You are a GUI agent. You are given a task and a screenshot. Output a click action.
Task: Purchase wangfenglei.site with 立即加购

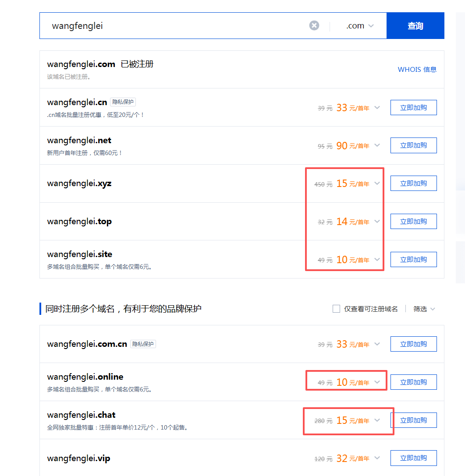coord(413,259)
